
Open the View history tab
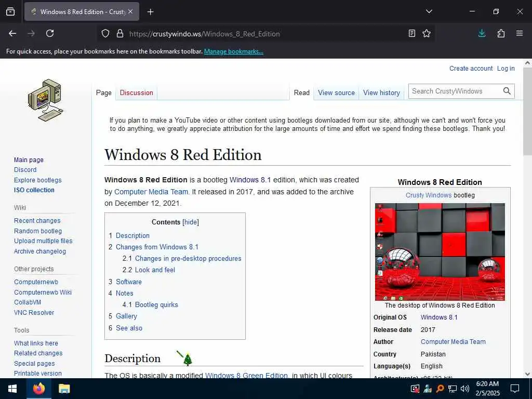pyautogui.click(x=381, y=92)
